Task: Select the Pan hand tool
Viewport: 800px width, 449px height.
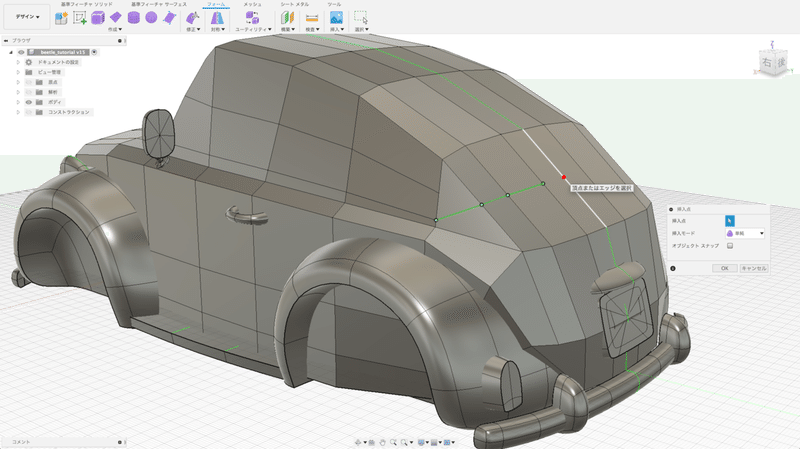Action: click(x=382, y=441)
